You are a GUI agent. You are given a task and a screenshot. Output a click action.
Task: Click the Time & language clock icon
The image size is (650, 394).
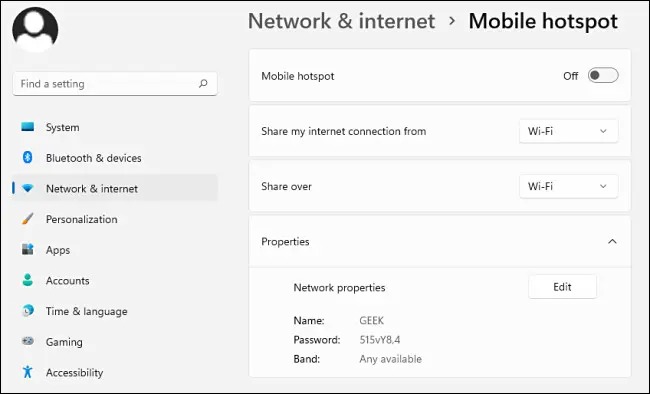click(27, 311)
